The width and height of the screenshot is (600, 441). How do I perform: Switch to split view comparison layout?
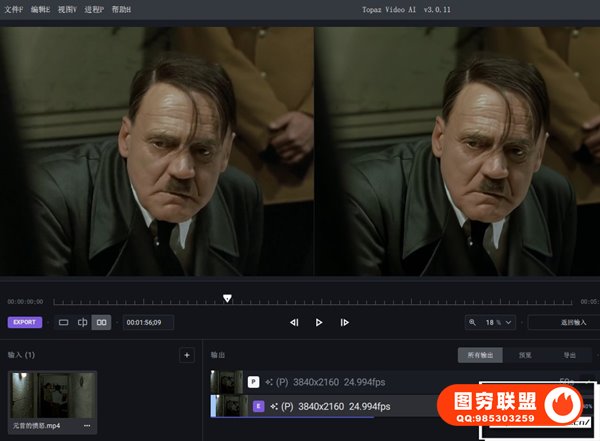pos(83,323)
